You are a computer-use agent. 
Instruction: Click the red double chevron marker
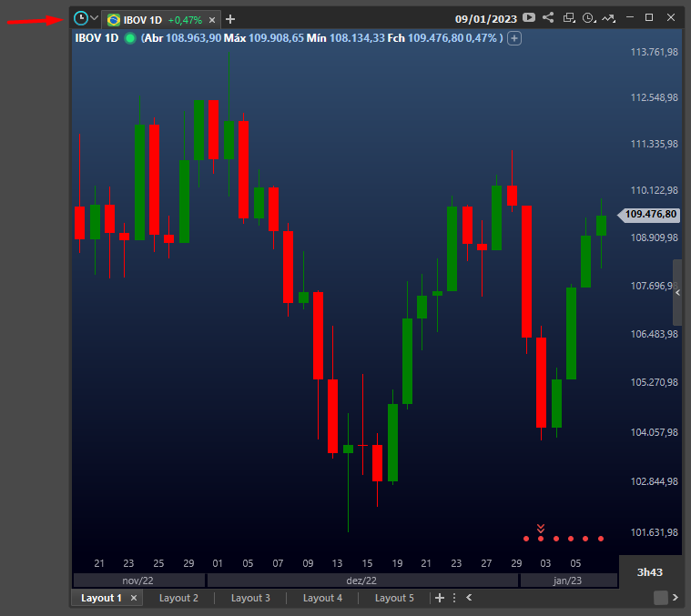click(541, 528)
